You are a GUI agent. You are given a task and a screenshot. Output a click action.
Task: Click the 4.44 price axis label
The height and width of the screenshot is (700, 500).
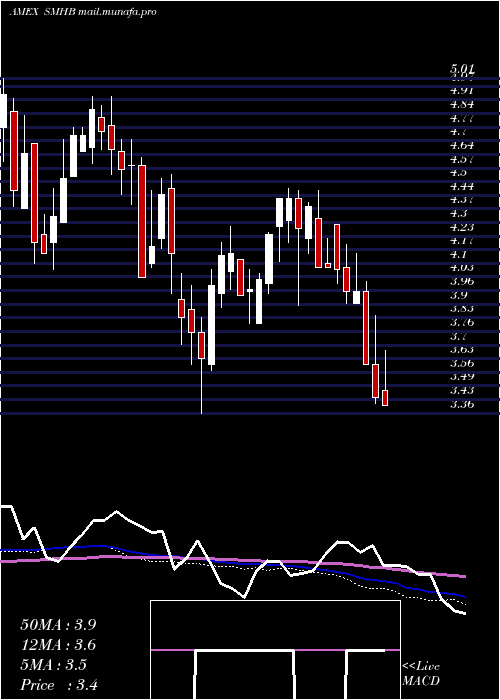coord(462,186)
